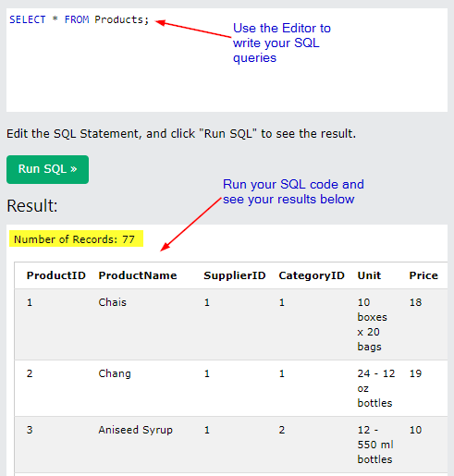The image size is (454, 476).
Task: Select the ProductID column header
Action: click(56, 275)
